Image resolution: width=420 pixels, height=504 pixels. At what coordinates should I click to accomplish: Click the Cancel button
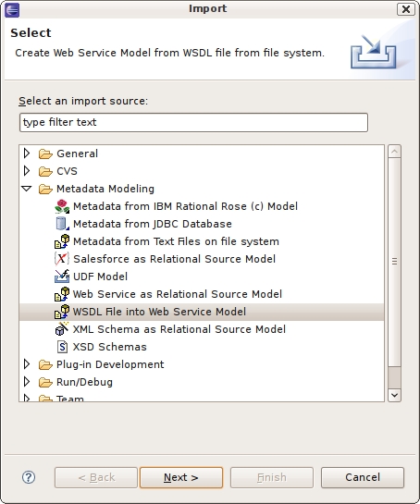tap(363, 477)
